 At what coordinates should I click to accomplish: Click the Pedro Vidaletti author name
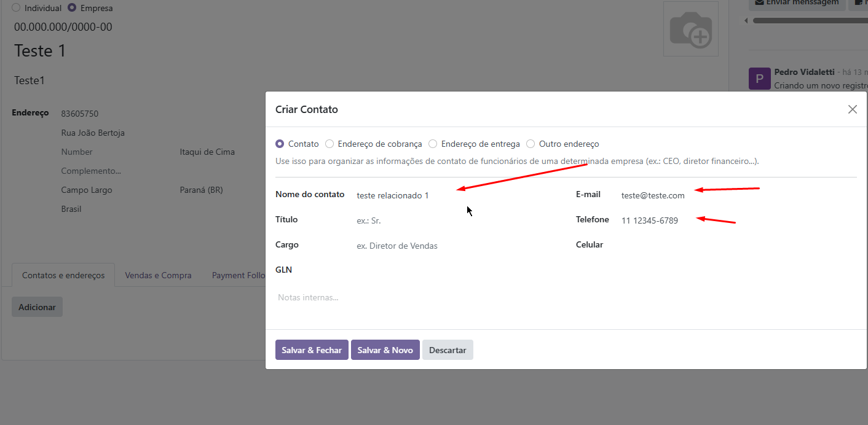[x=803, y=72]
